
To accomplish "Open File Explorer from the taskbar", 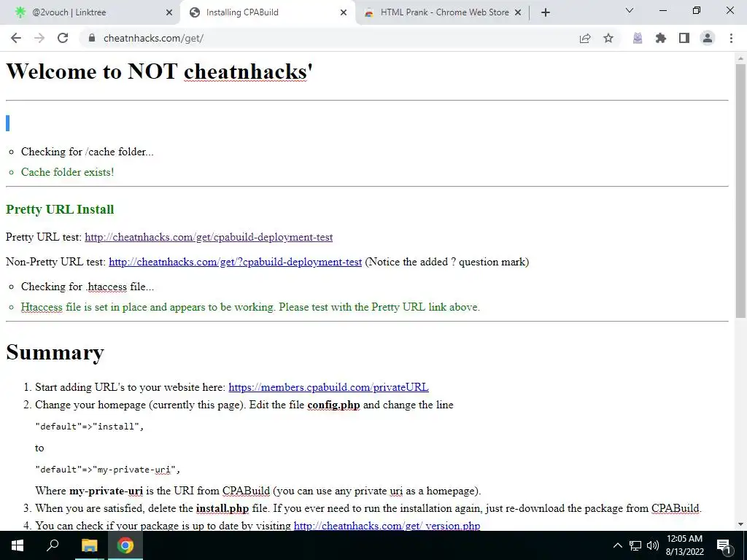I will 89,545.
